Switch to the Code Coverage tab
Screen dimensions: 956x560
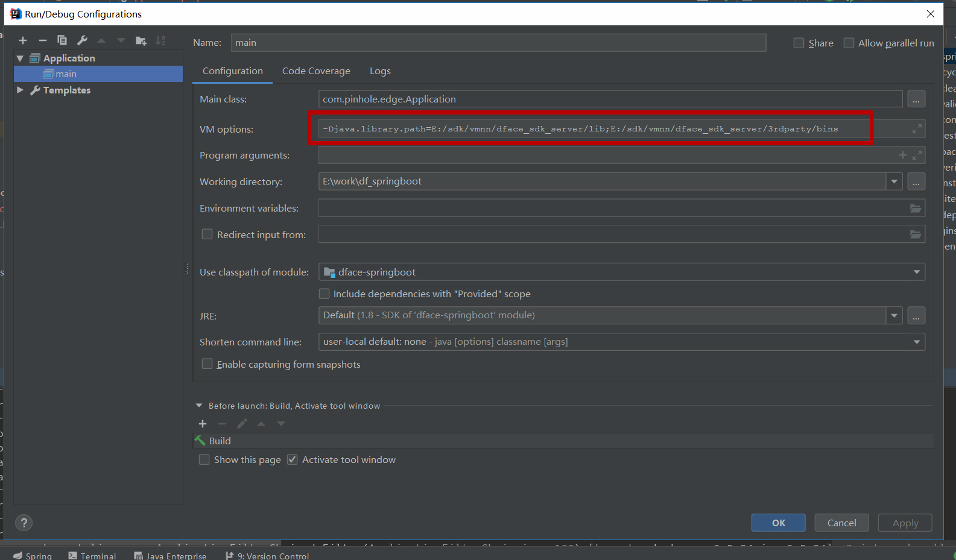click(316, 71)
